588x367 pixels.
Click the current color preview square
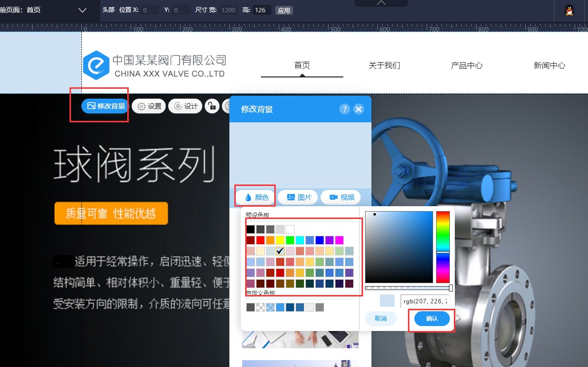click(387, 300)
